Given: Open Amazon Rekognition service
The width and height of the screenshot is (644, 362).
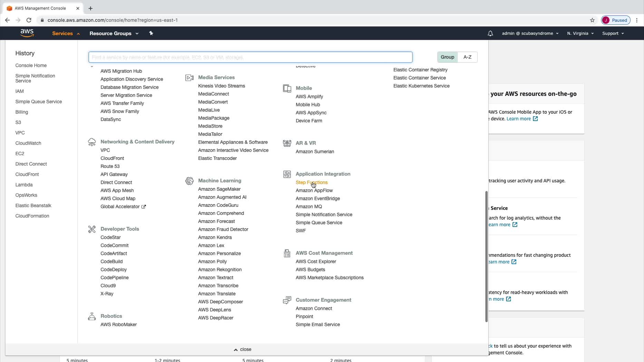Looking at the screenshot, I should (220, 270).
